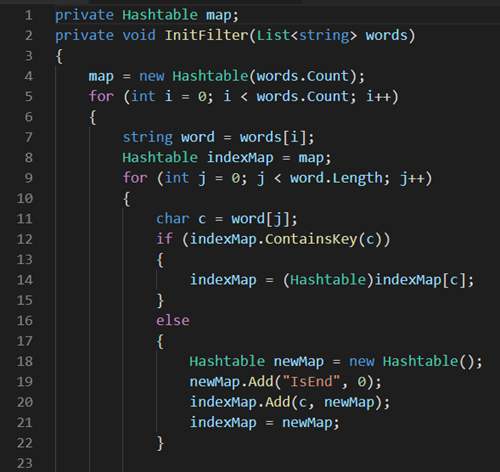Click line number 23 at the bottom
Image resolution: width=500 pixels, height=472 pixels.
24,463
